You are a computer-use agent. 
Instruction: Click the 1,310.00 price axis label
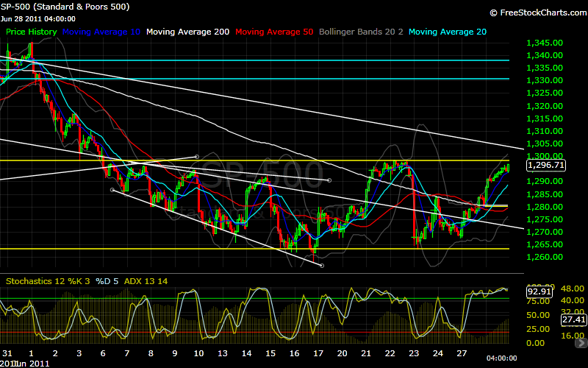click(545, 131)
